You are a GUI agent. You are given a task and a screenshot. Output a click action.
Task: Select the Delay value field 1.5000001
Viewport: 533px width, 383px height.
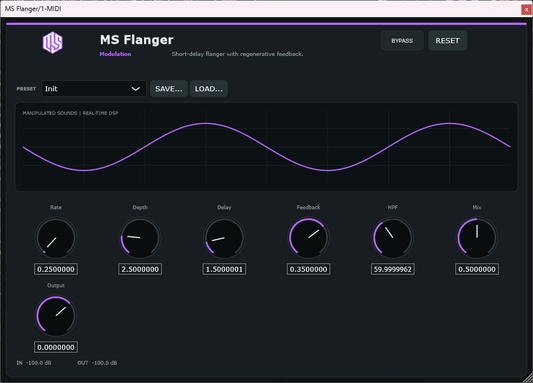pyautogui.click(x=224, y=269)
